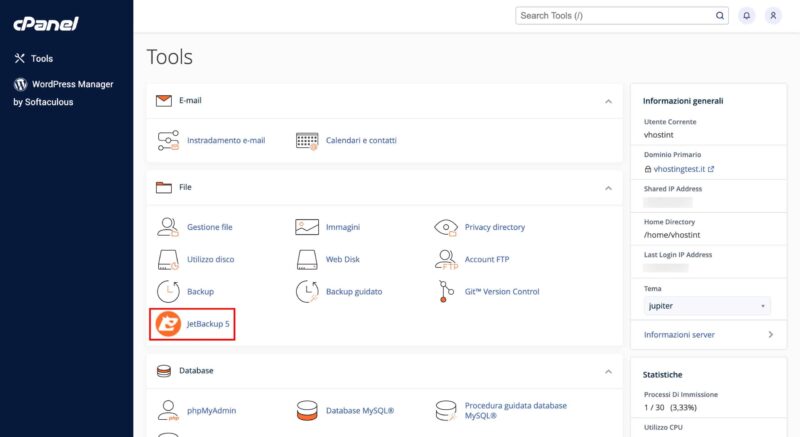The width and height of the screenshot is (800, 437).
Task: Click the Statistiche heading
Action: point(662,374)
